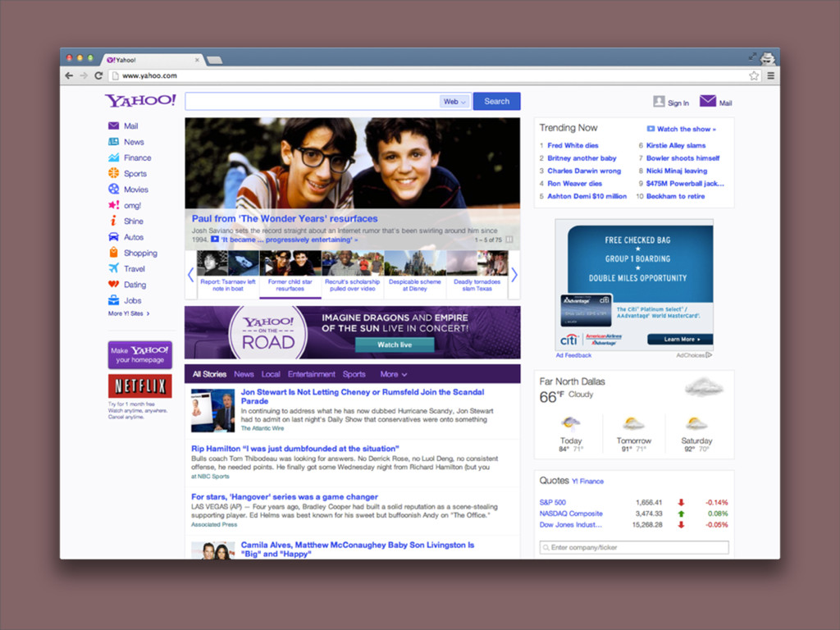Image resolution: width=840 pixels, height=630 pixels.
Task: Expand the More stories dropdown
Action: tap(394, 374)
